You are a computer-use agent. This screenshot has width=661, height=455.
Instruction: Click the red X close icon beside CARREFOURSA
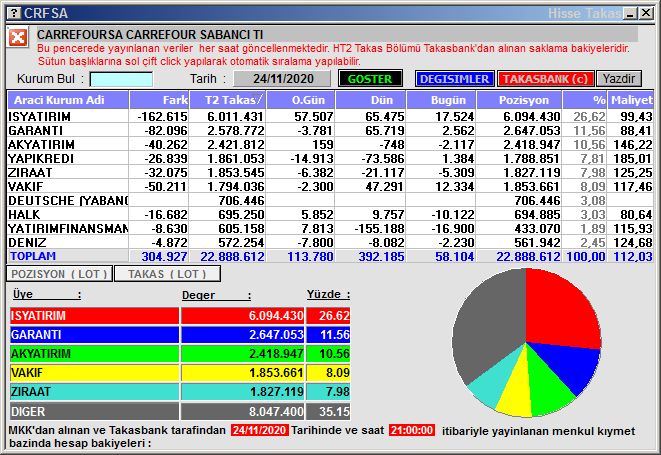click(18, 38)
